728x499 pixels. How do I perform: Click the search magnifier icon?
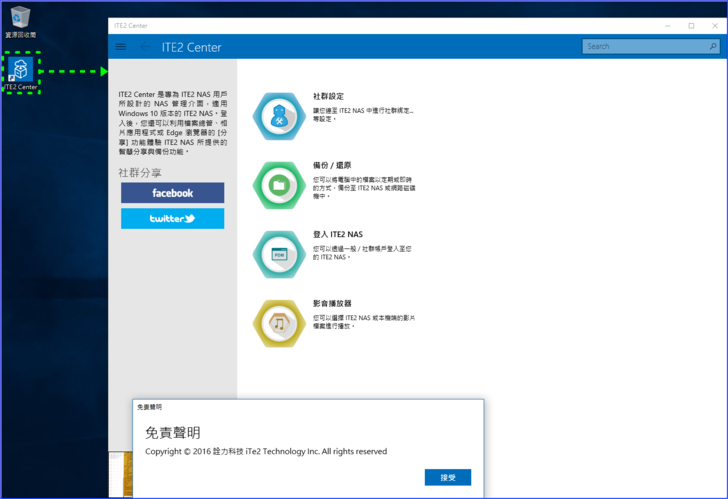coord(710,46)
